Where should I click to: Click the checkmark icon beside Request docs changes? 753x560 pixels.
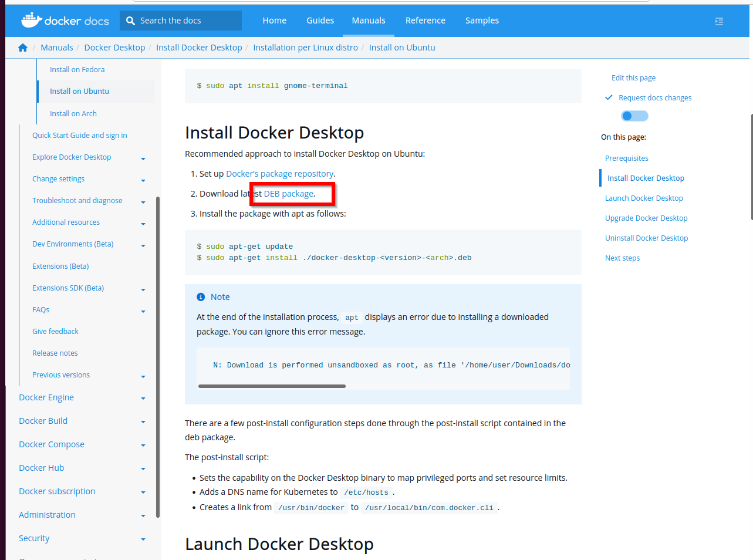click(609, 97)
